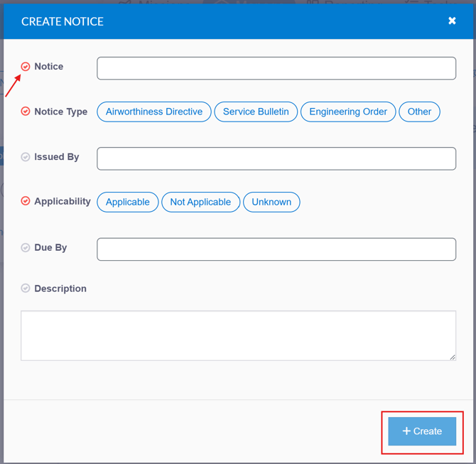The height and width of the screenshot is (464, 476).
Task: Click into the Notice text field
Action: point(276,68)
